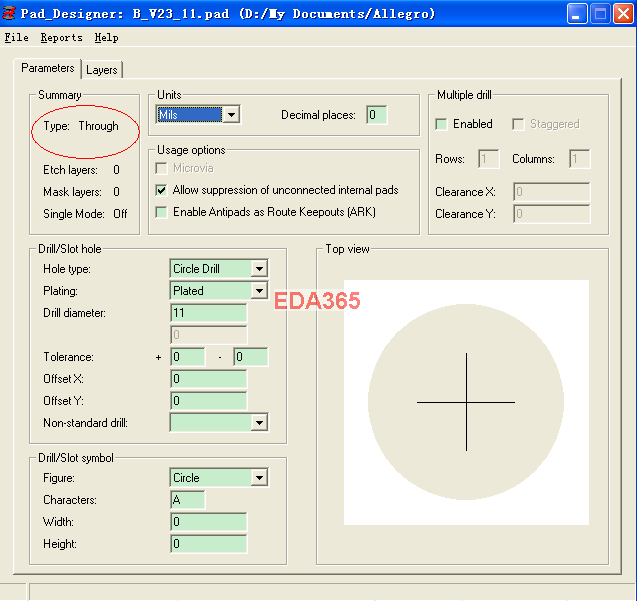Viewport: 637px width, 601px height.
Task: Click the Decimal places input field
Action: [x=377, y=115]
